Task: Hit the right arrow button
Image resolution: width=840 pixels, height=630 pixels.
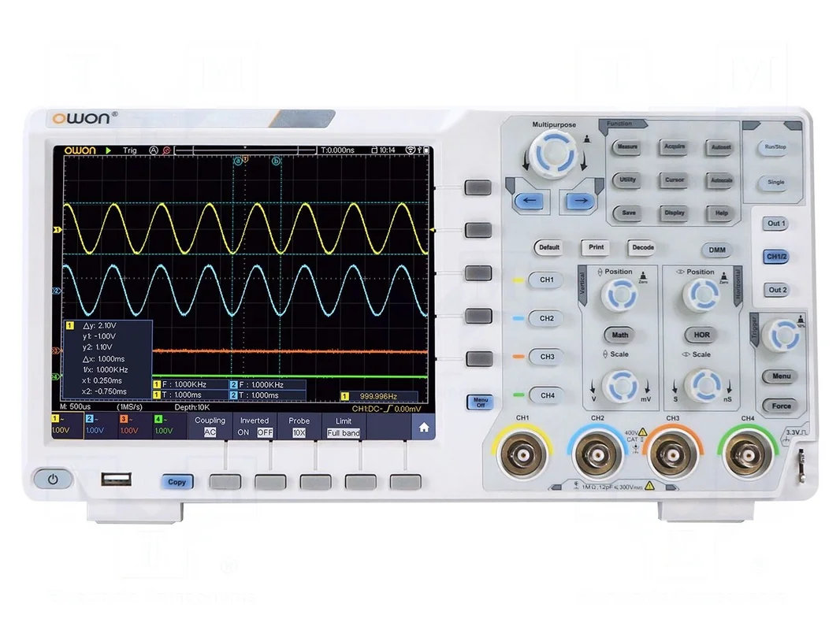Action: [581, 202]
